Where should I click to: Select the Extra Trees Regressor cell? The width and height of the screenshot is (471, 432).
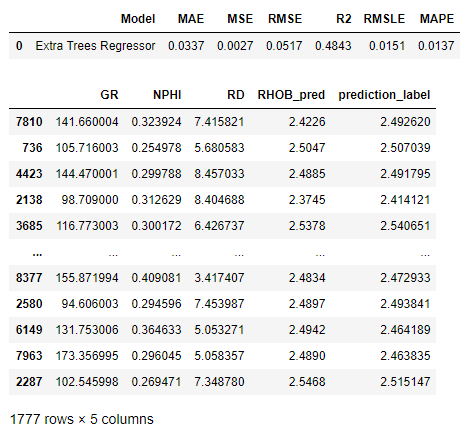click(x=95, y=46)
